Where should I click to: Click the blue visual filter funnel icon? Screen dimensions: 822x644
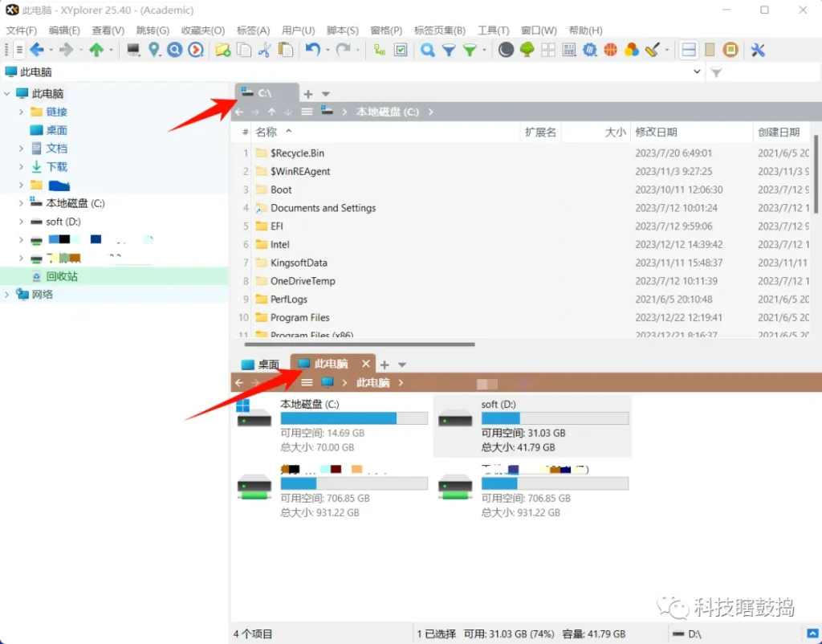449,50
